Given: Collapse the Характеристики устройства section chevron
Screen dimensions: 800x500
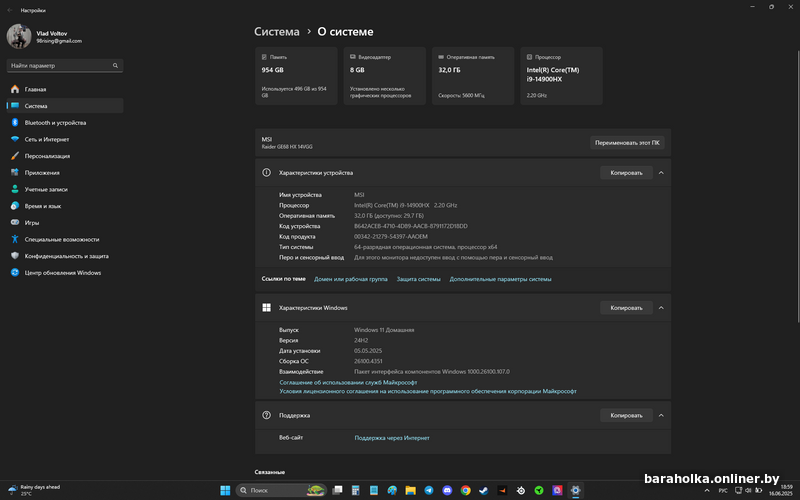Looking at the screenshot, I should 661,173.
